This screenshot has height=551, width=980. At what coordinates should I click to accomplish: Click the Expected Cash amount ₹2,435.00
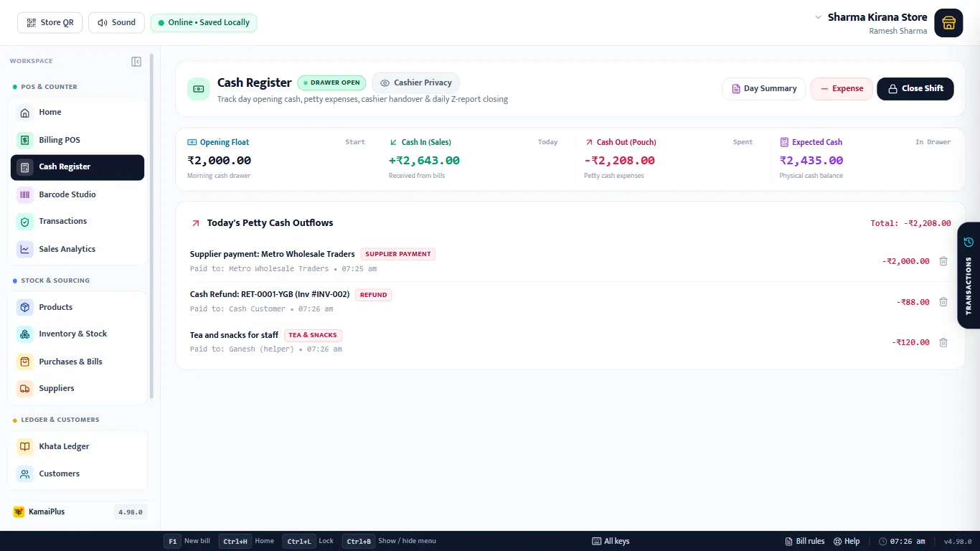(x=811, y=161)
